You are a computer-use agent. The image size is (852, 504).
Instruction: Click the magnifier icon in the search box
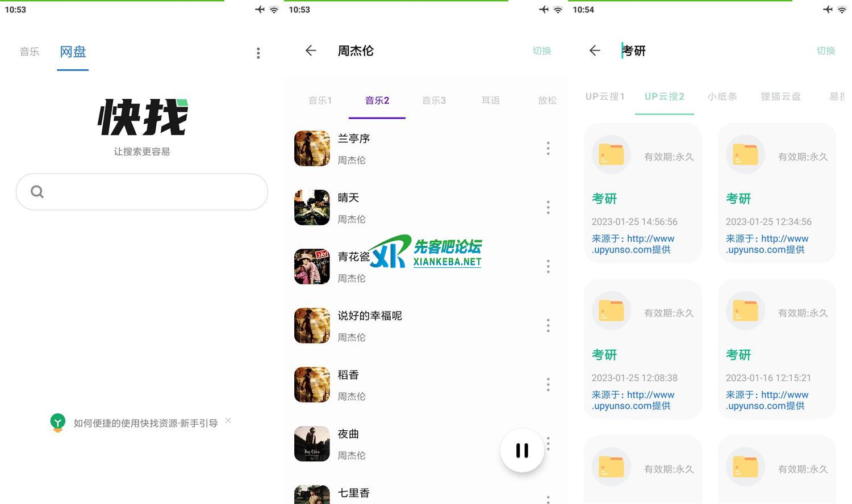click(37, 192)
